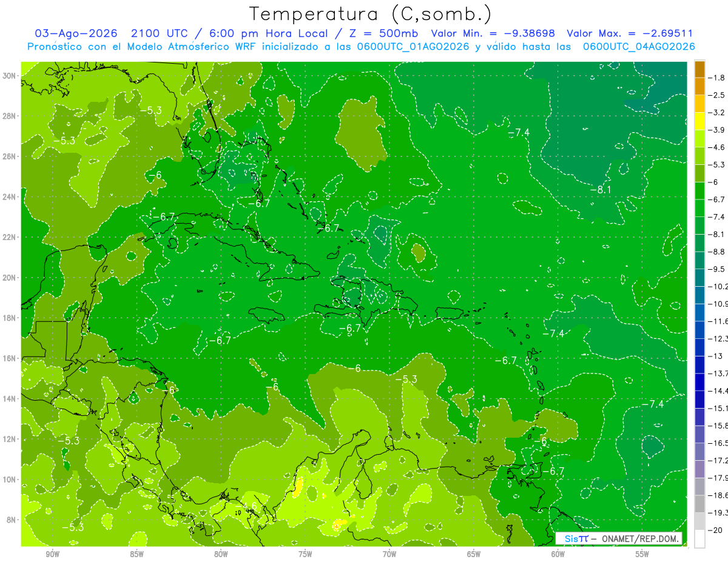Viewport: 728px width, 562px height.
Task: Click teal swatch between -9.5 and -10.2
Action: click(699, 278)
